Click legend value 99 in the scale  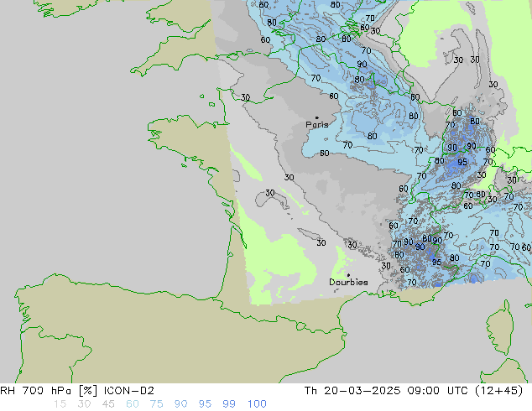(229, 404)
